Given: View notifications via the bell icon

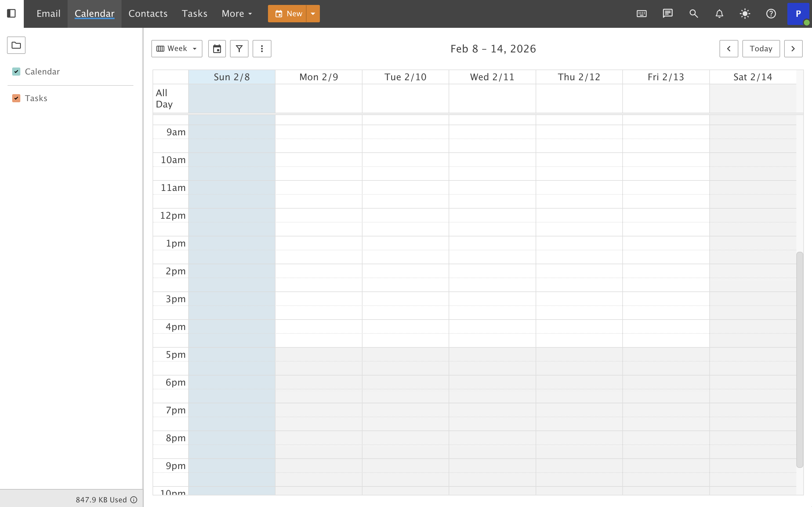Looking at the screenshot, I should pyautogui.click(x=719, y=13).
